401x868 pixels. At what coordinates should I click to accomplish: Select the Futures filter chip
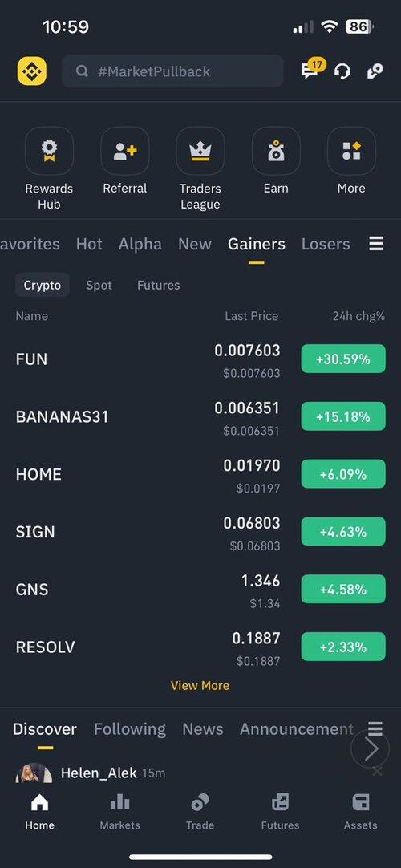tap(158, 285)
